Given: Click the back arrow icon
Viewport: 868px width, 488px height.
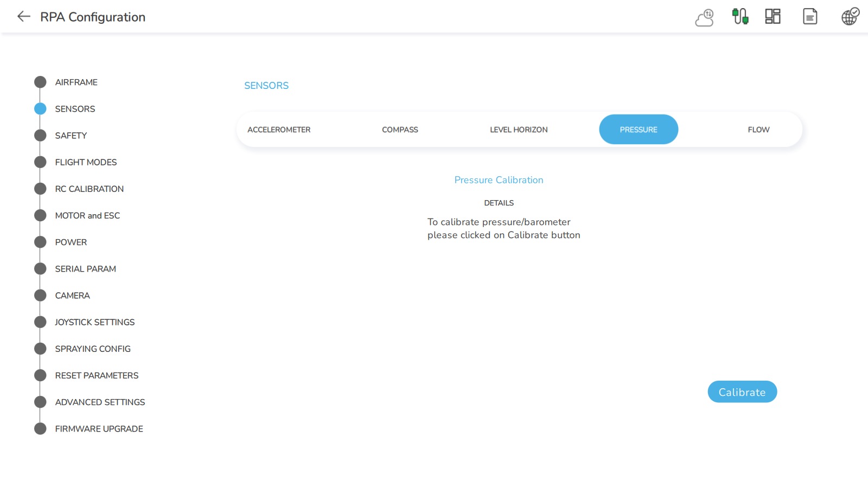Looking at the screenshot, I should pos(23,17).
